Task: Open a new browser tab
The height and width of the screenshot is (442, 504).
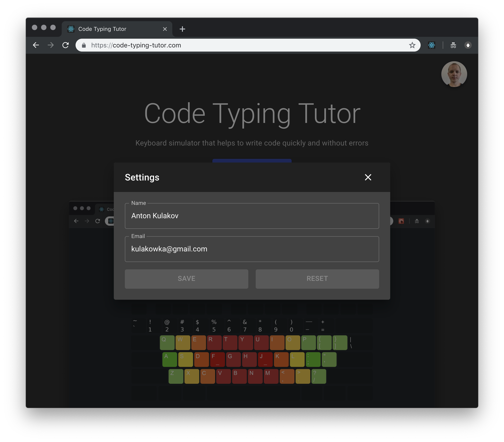Action: [x=182, y=29]
